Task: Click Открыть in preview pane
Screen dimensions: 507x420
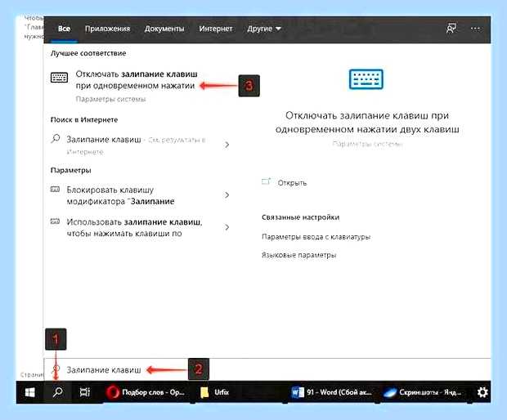Action: [292, 183]
